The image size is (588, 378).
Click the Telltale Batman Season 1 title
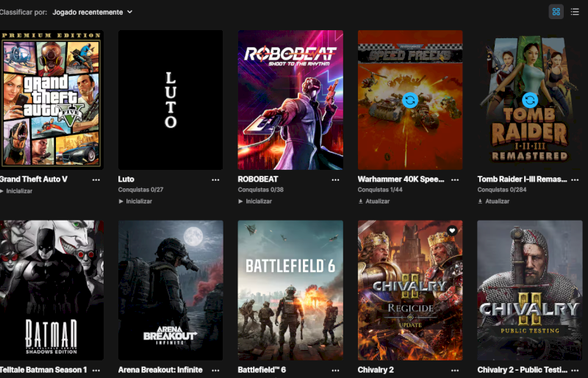43,370
